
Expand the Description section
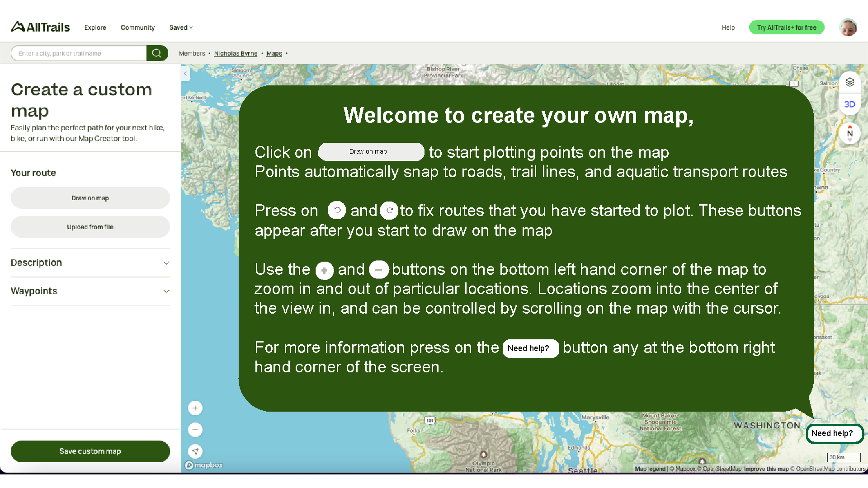(90, 263)
